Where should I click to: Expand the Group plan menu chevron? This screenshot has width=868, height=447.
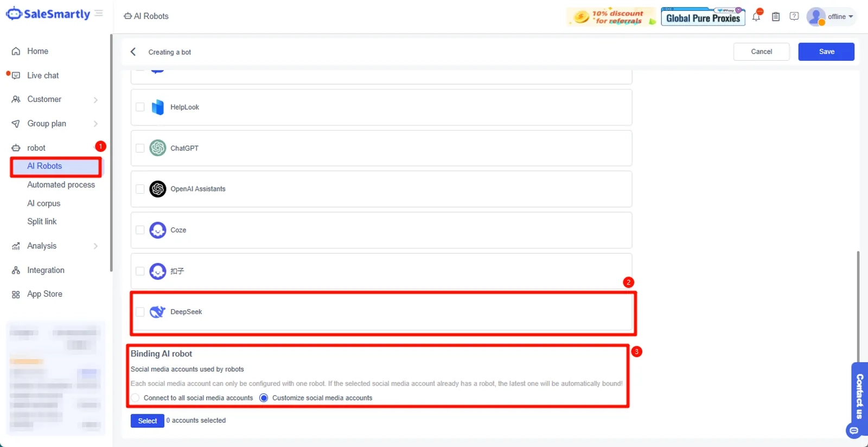click(95, 124)
